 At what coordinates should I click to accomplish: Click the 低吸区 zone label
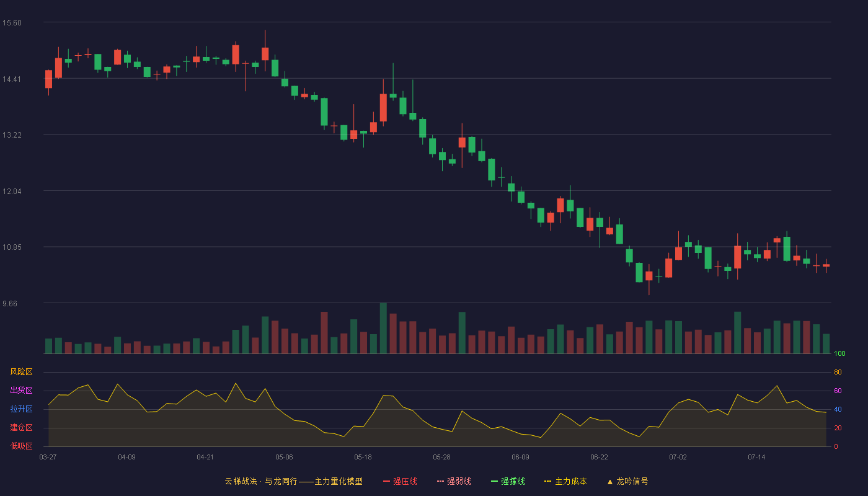pos(21,446)
